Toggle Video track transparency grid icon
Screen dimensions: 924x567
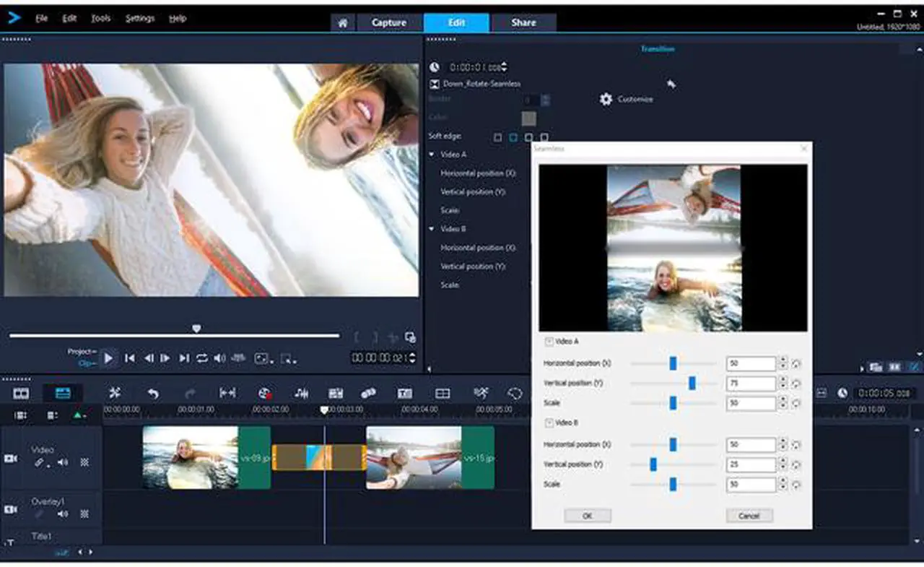(84, 462)
